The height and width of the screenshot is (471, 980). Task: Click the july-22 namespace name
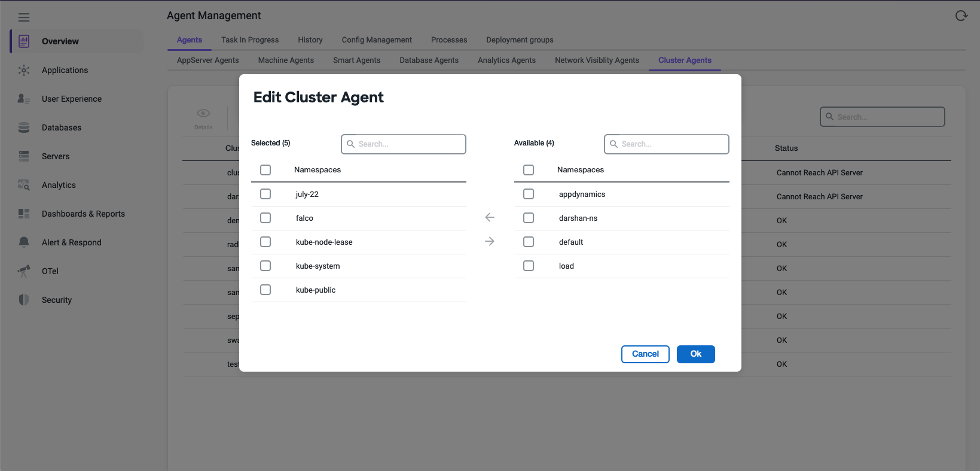(x=307, y=195)
